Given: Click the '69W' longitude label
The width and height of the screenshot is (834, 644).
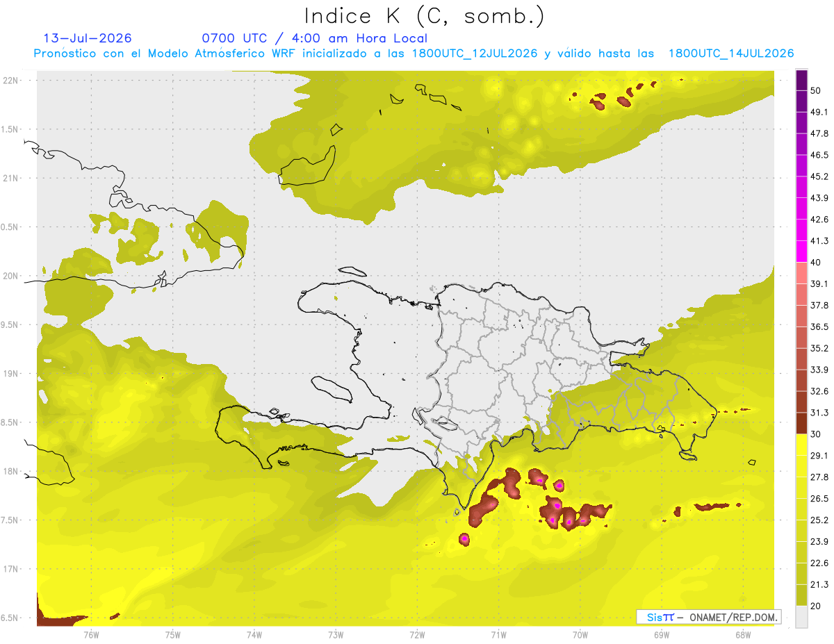Looking at the screenshot, I should click(662, 635).
